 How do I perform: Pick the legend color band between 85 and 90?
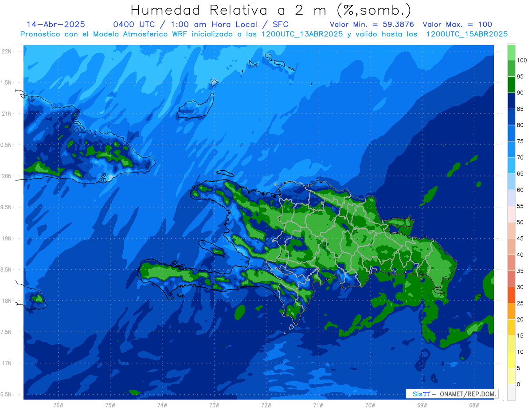click(x=511, y=101)
